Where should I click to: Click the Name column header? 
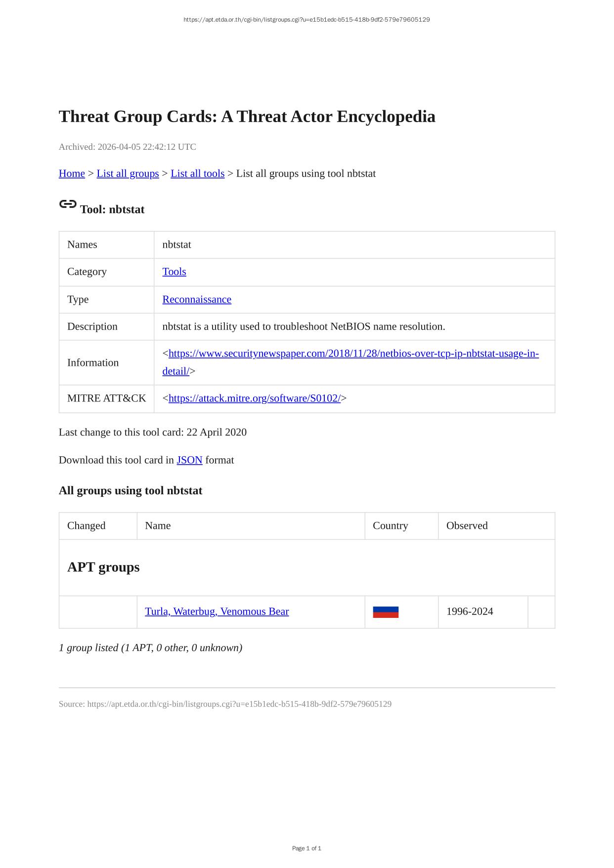click(158, 526)
